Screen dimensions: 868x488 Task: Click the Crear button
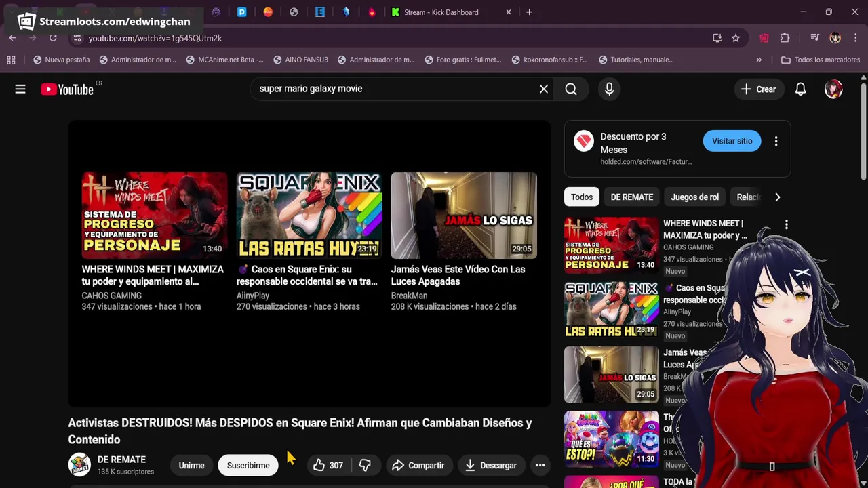coord(758,89)
